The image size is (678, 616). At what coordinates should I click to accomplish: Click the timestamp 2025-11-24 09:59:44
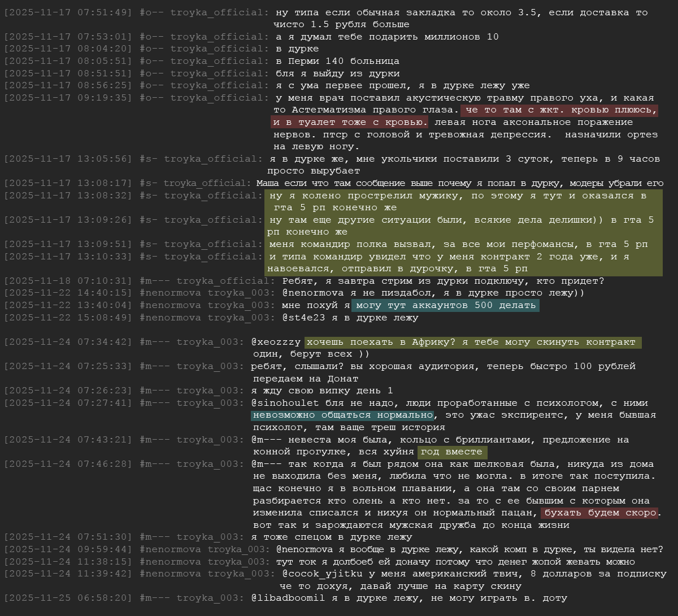click(x=69, y=549)
